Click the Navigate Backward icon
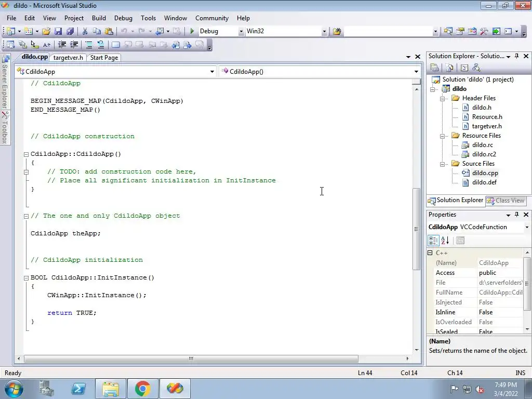Image resolution: width=532 pixels, height=399 pixels. (159, 31)
